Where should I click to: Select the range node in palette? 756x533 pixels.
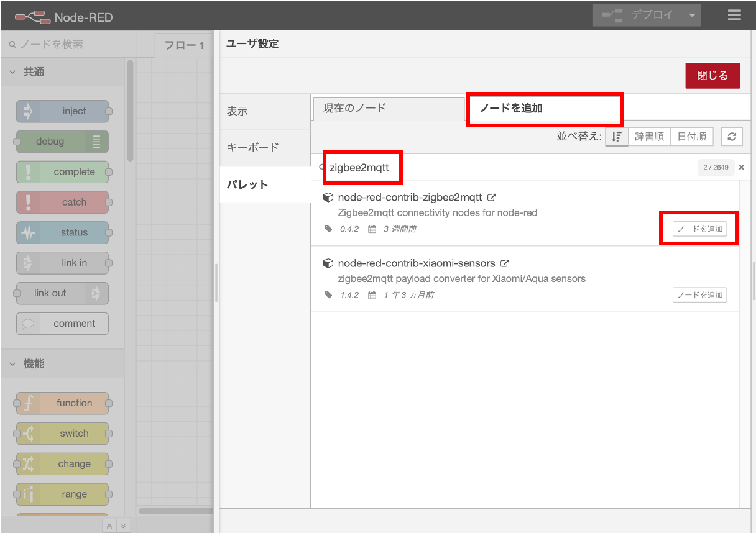point(62,494)
